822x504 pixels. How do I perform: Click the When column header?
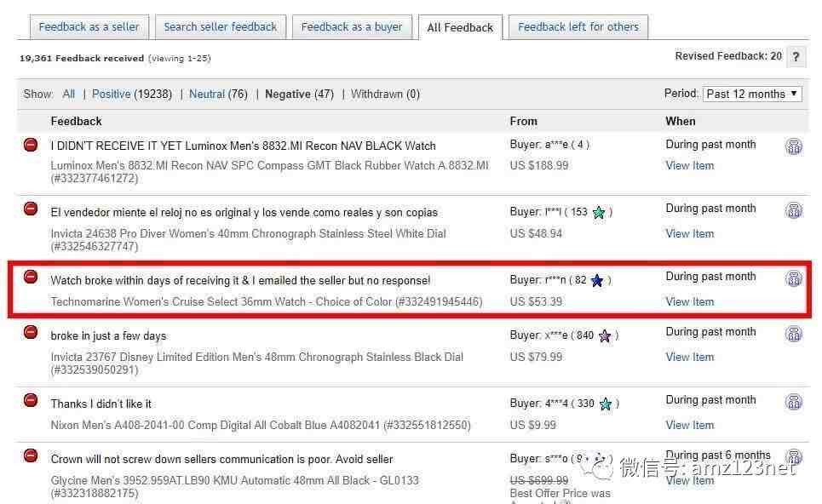click(681, 121)
